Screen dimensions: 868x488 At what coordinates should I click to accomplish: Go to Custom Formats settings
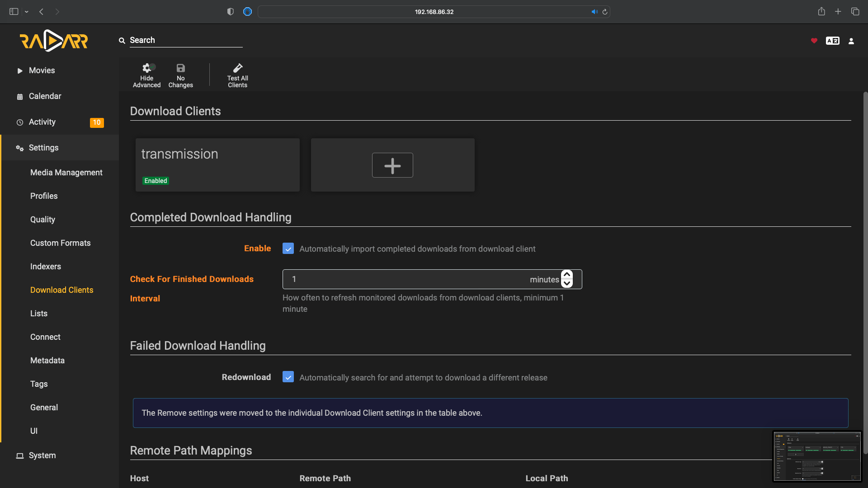(x=60, y=243)
